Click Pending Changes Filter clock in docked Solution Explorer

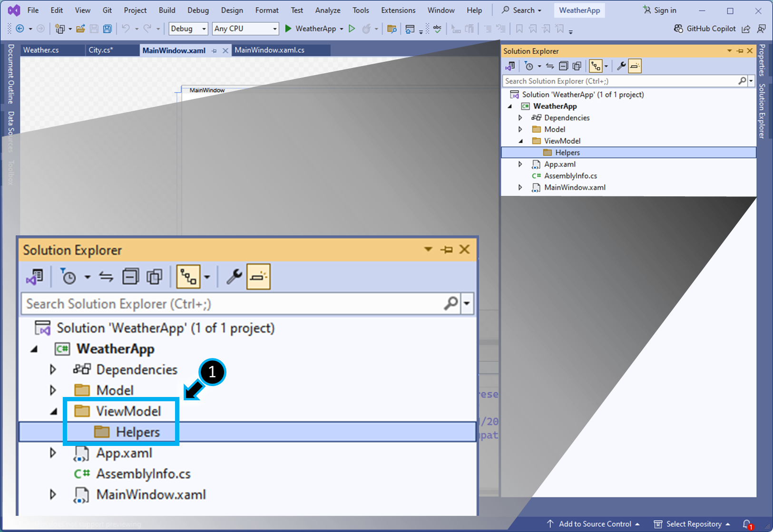click(x=529, y=66)
